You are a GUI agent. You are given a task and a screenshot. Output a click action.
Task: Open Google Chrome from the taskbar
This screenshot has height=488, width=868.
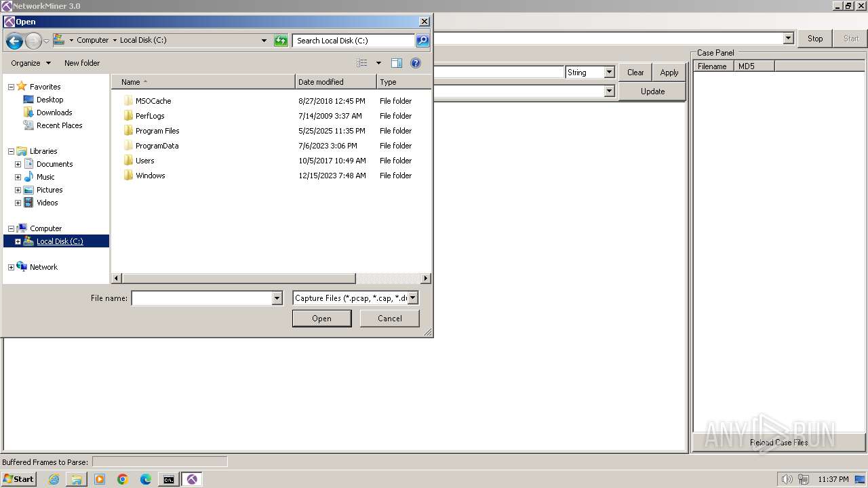point(123,479)
